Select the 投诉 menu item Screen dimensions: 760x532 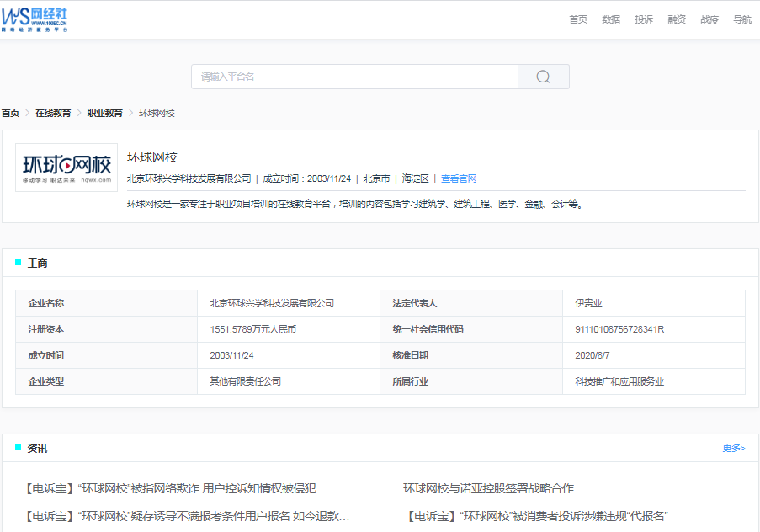coord(642,19)
